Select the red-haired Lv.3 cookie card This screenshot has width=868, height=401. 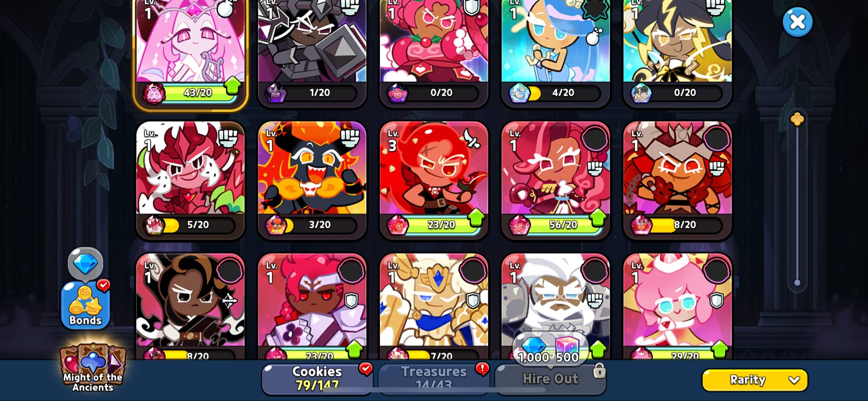click(434, 180)
